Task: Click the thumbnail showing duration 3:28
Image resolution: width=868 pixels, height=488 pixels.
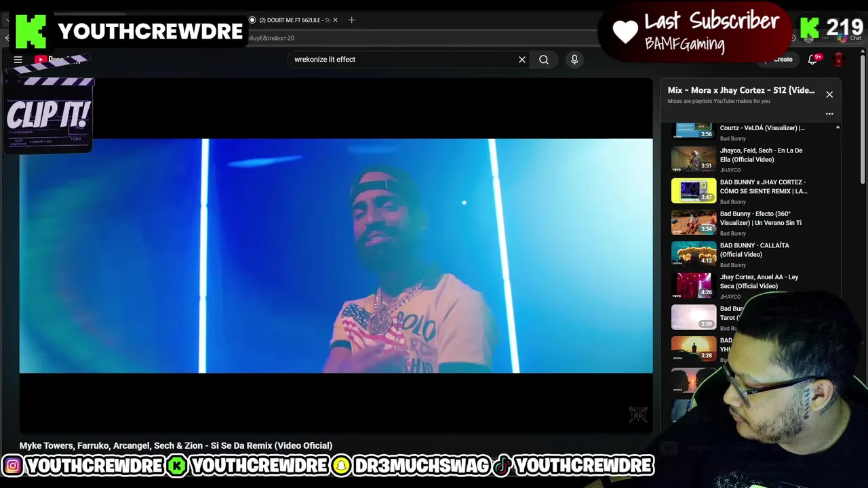Action: pos(694,349)
